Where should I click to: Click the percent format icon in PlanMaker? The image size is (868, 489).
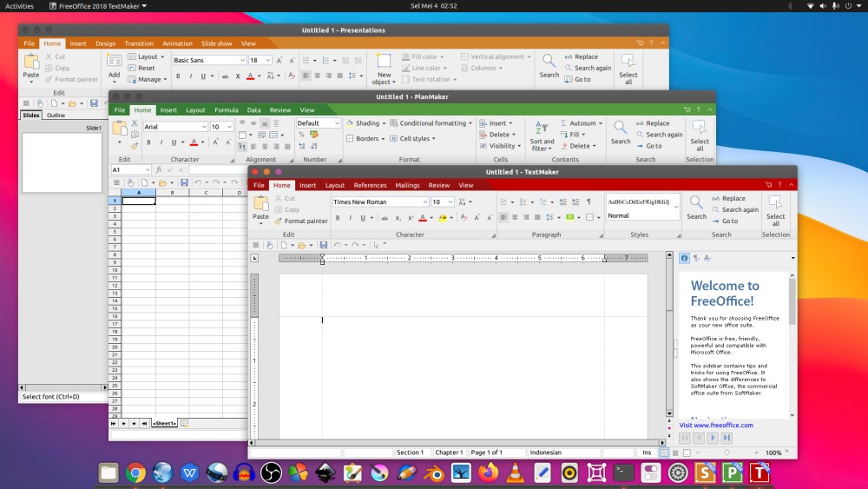301,135
